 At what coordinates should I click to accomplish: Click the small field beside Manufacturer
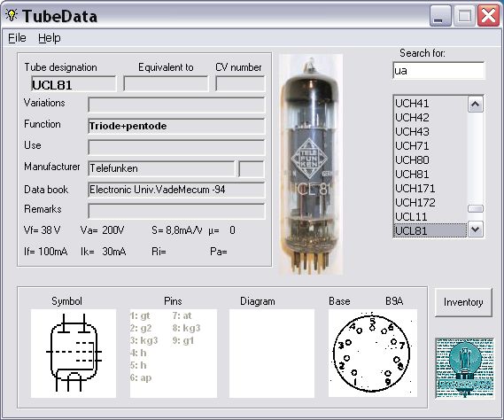tap(252, 169)
